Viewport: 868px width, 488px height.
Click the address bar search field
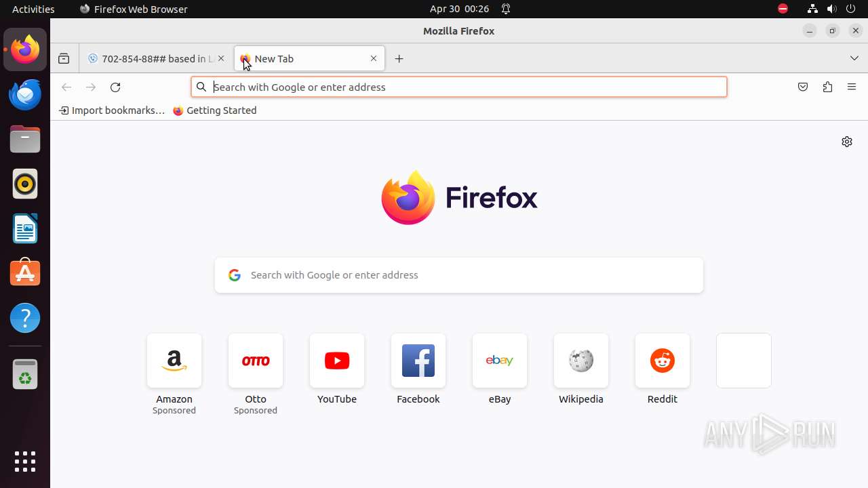459,87
